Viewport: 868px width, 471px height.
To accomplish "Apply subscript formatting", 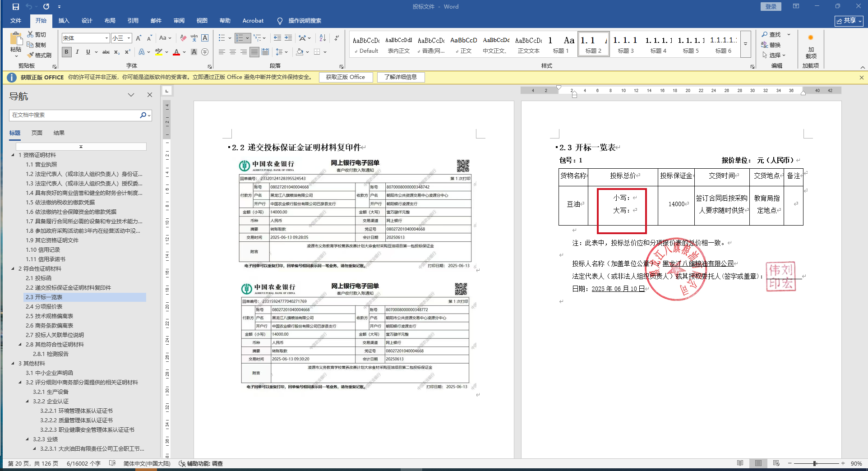I will point(117,52).
